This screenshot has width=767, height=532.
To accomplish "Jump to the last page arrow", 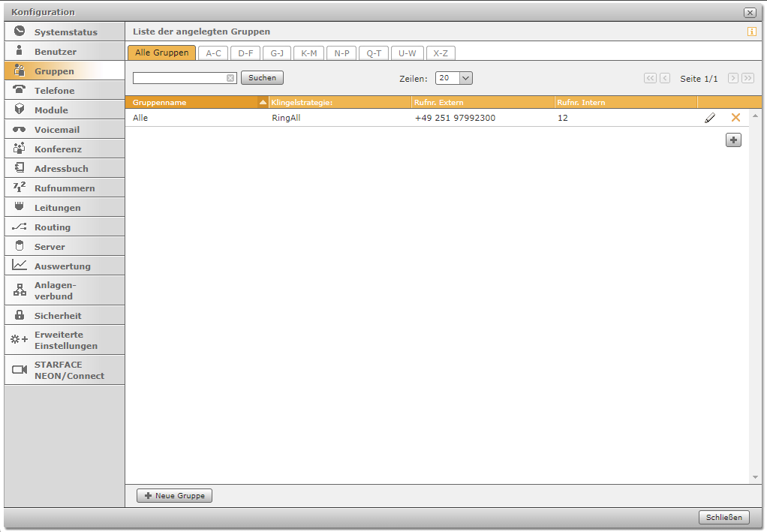I will 747,78.
